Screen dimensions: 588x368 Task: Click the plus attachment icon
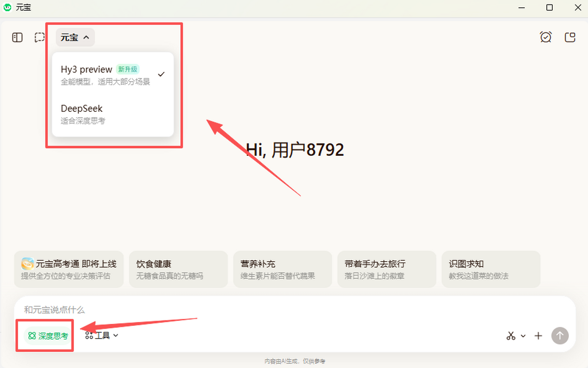[x=539, y=336]
